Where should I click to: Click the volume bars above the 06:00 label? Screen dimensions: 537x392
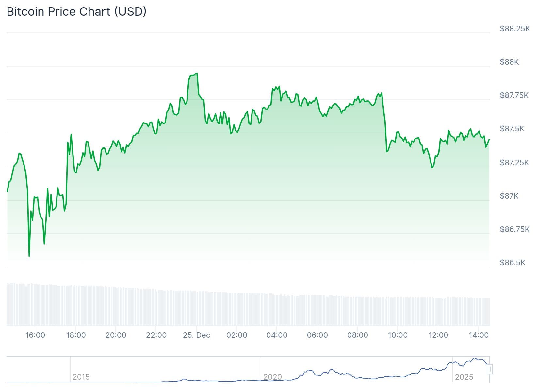[317, 310]
